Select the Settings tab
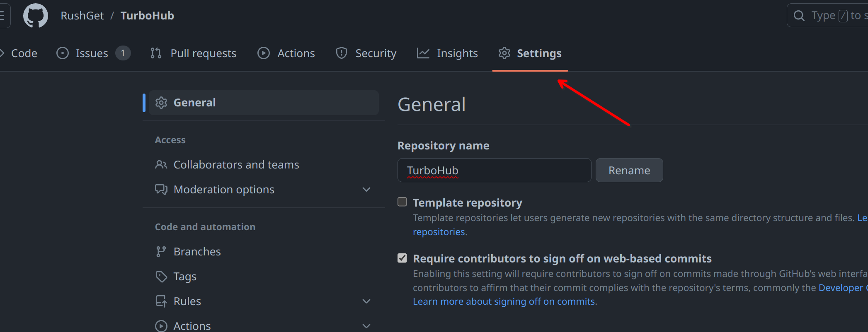 pyautogui.click(x=530, y=53)
